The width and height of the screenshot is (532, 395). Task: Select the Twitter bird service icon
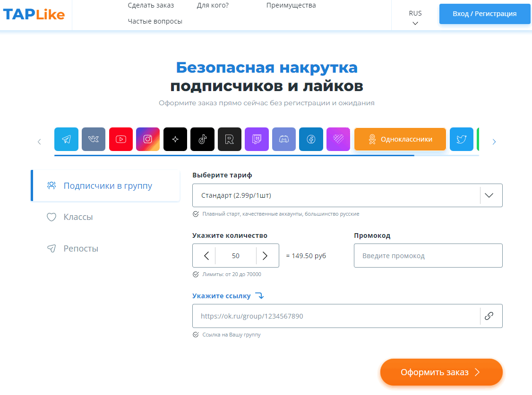click(x=462, y=139)
